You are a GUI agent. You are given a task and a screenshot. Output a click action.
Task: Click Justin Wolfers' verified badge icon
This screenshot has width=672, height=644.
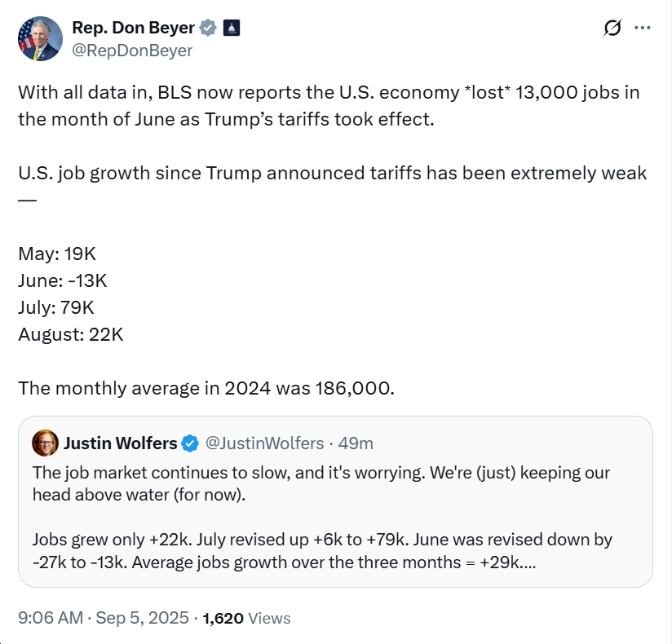(190, 443)
